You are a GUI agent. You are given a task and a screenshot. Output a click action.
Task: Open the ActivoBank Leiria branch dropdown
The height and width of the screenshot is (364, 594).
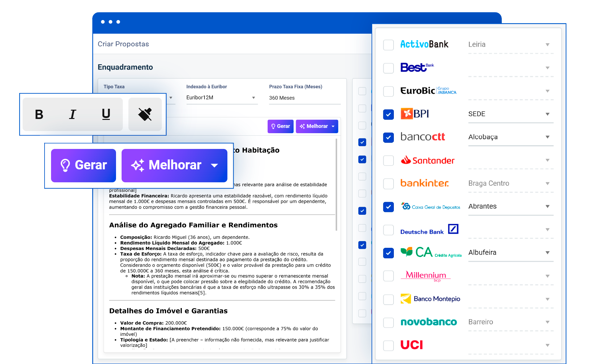coord(511,45)
